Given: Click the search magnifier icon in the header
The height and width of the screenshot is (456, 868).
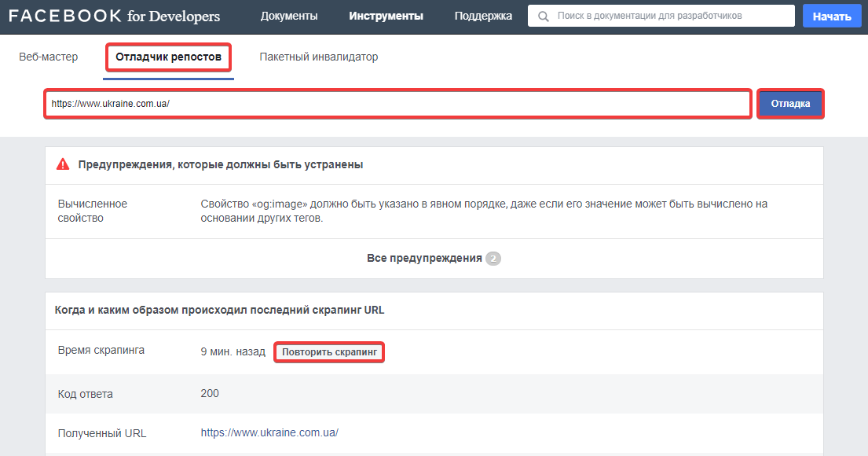Looking at the screenshot, I should 543,16.
